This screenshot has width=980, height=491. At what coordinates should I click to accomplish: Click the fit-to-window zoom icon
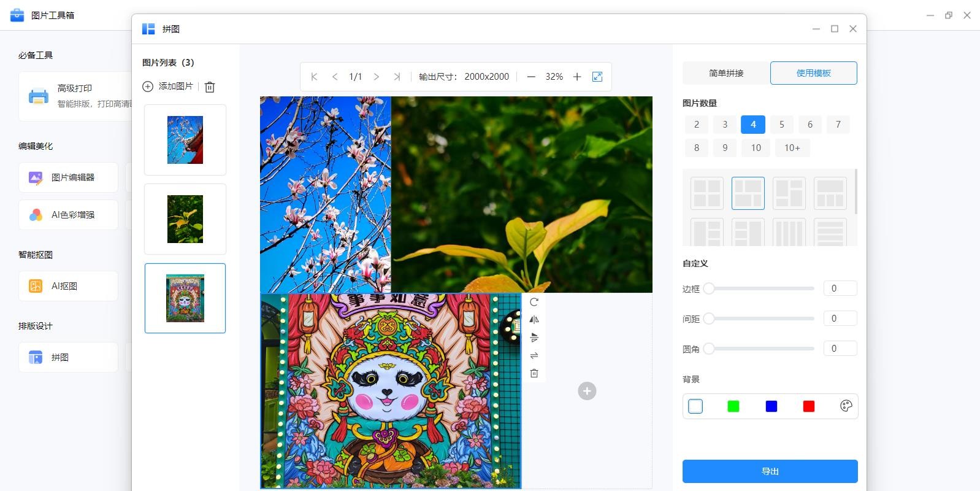(597, 77)
